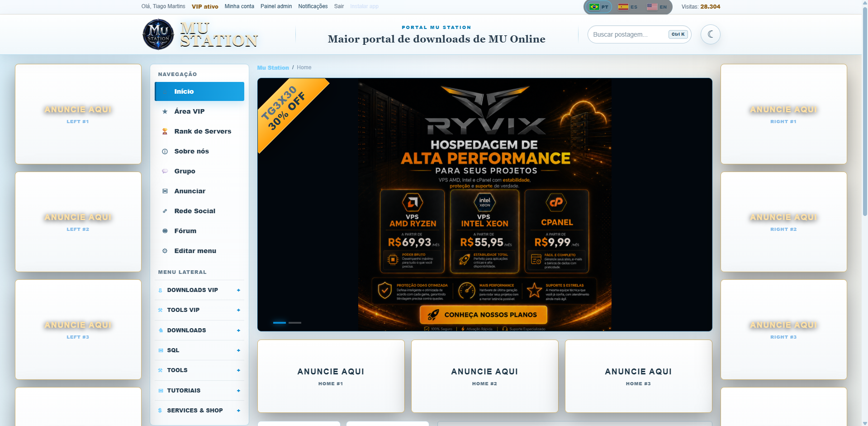This screenshot has height=426, width=868.
Task: Click the Sair logout link
Action: 339,6
